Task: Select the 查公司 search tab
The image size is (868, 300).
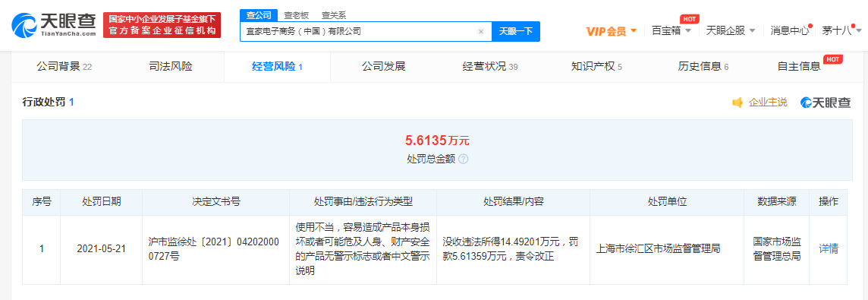Action: pos(259,15)
